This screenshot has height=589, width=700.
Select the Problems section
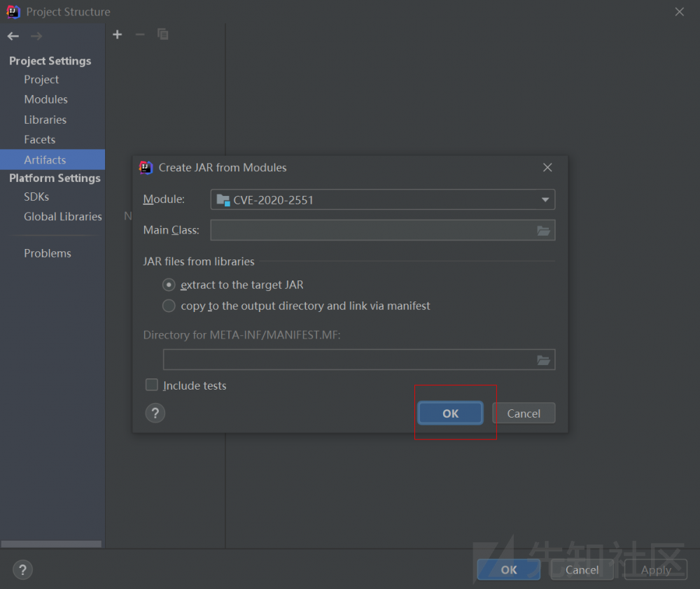click(x=48, y=253)
